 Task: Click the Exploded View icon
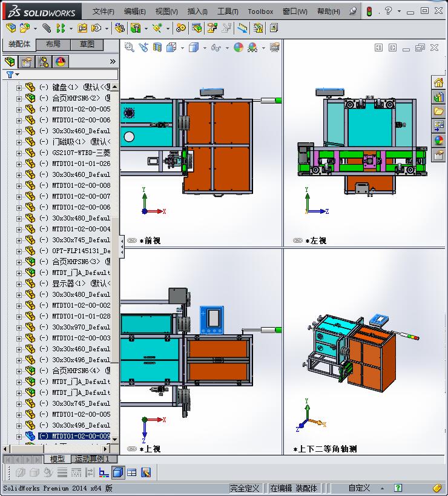pos(212,28)
